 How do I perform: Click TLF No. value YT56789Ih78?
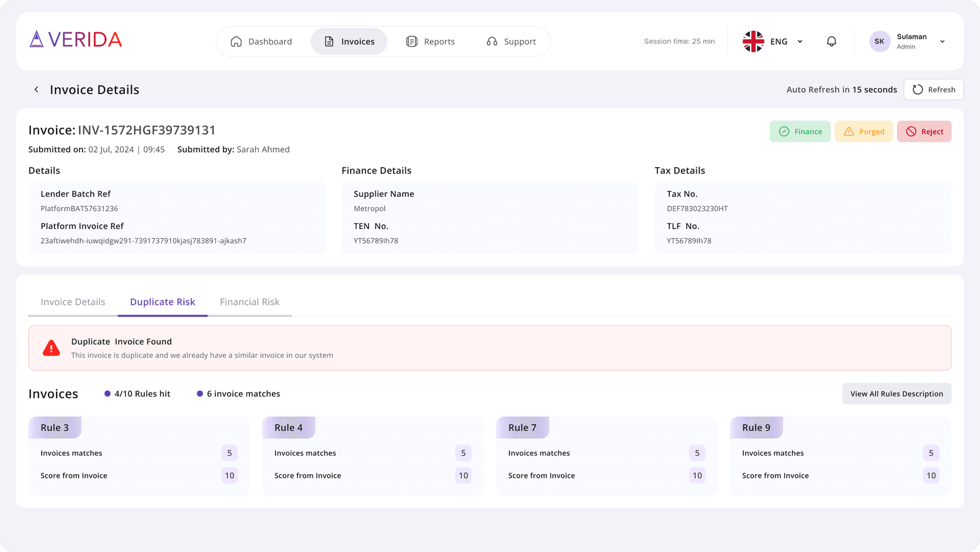(x=689, y=240)
